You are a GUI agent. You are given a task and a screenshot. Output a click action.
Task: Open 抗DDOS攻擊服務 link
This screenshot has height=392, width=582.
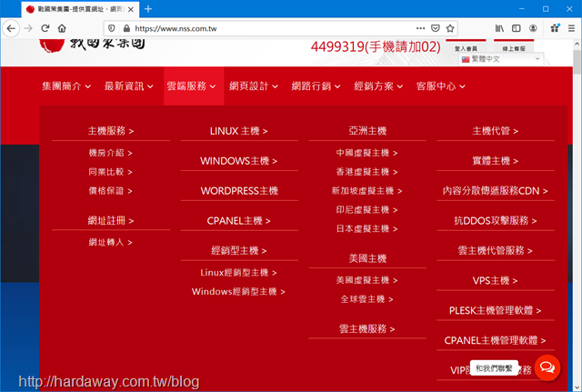[x=495, y=221]
